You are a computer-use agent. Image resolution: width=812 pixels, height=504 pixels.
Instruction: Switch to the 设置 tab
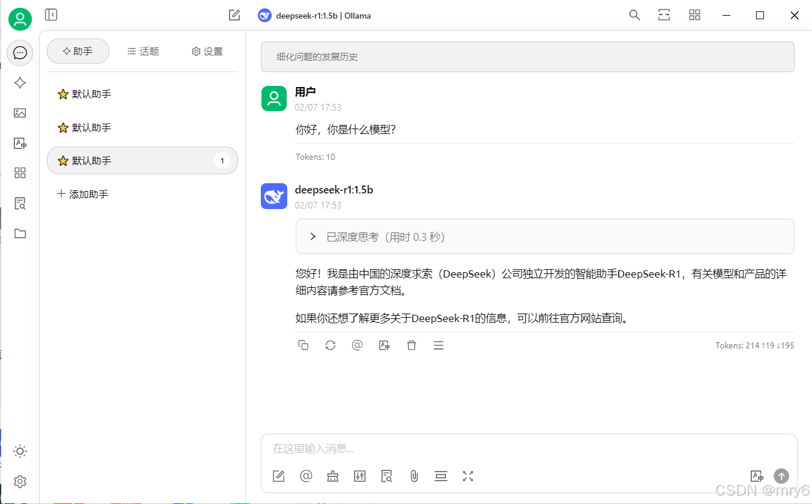tap(207, 51)
